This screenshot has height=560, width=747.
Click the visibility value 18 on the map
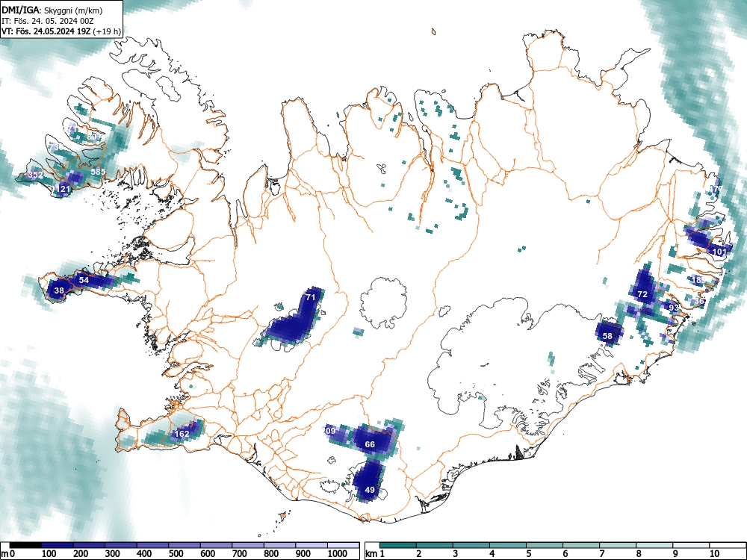point(696,280)
